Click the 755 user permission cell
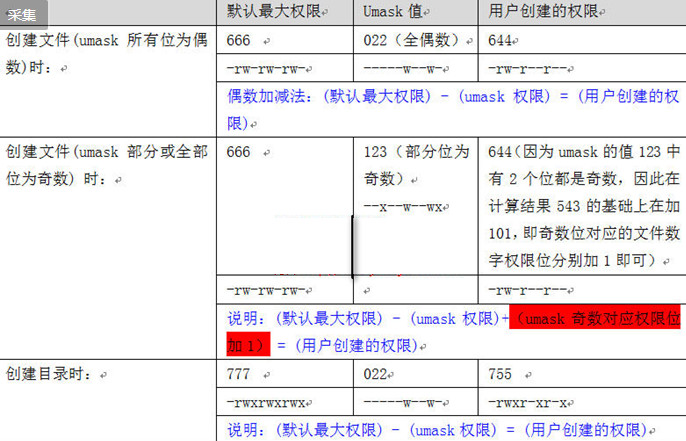The width and height of the screenshot is (686, 441). pos(501,374)
